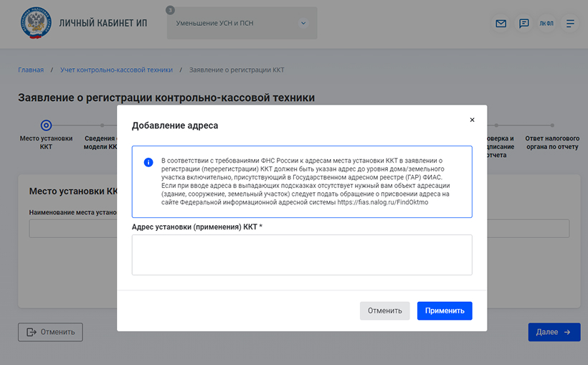Open the hamburger menu icon

[x=571, y=24]
